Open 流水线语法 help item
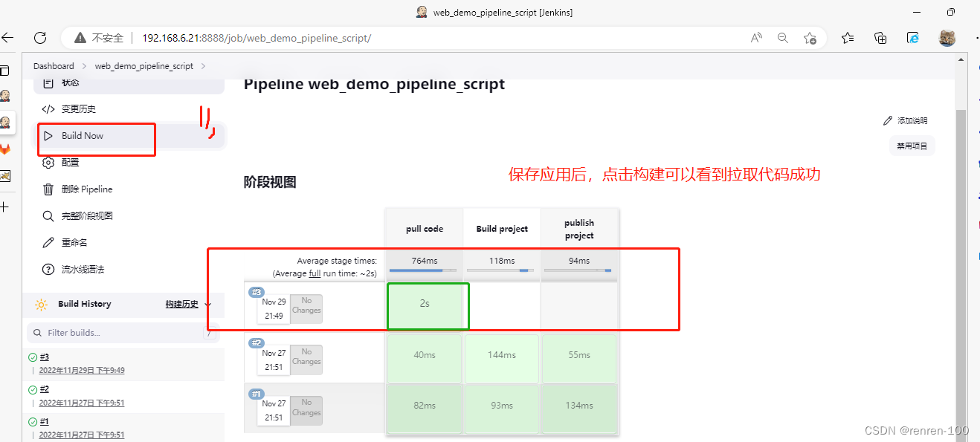Screen dimensions: 980x442 73,270
